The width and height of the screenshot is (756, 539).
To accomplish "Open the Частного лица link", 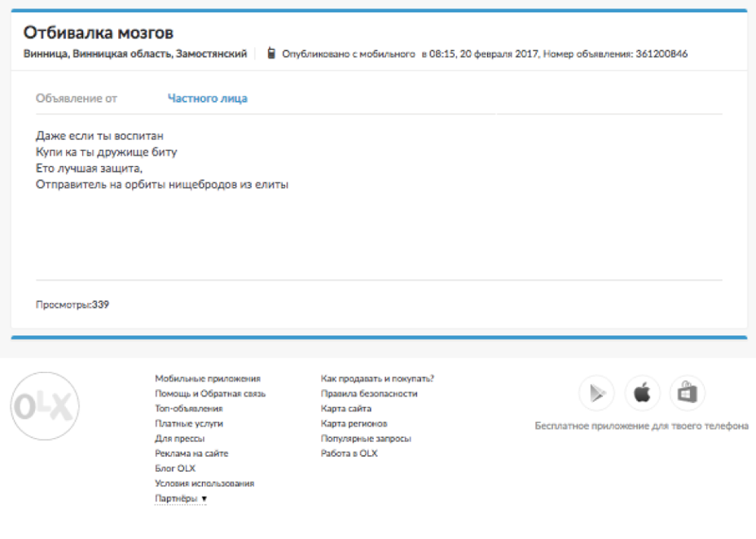I will tap(207, 99).
